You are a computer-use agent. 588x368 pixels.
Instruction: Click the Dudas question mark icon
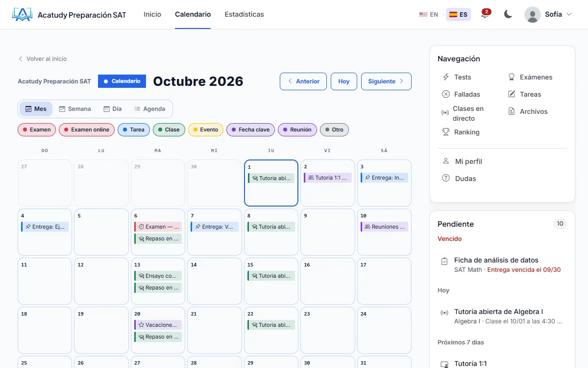[446, 179]
